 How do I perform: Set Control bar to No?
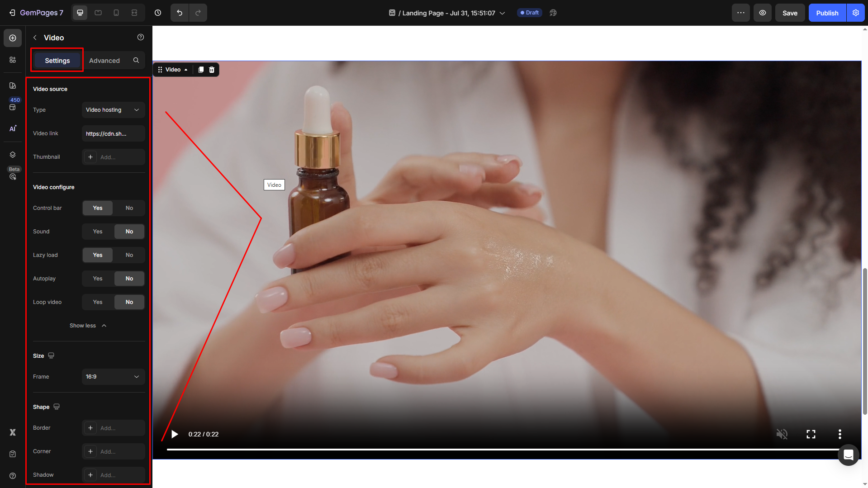click(129, 208)
